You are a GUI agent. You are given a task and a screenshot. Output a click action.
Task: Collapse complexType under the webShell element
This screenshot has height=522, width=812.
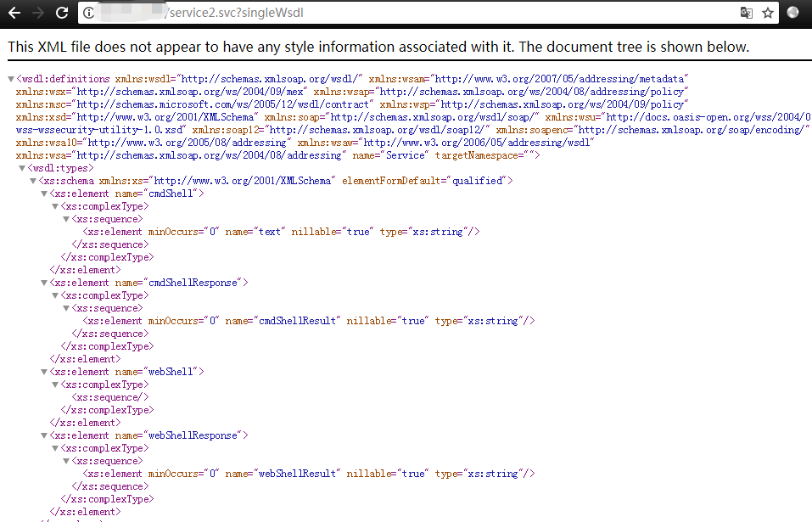coord(55,384)
